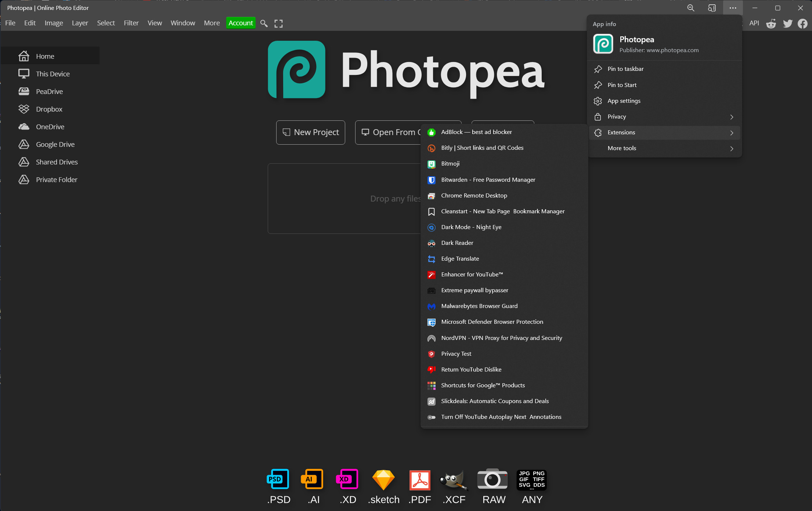The height and width of the screenshot is (511, 812).
Task: Expand the Extensions submenu
Action: [665, 132]
